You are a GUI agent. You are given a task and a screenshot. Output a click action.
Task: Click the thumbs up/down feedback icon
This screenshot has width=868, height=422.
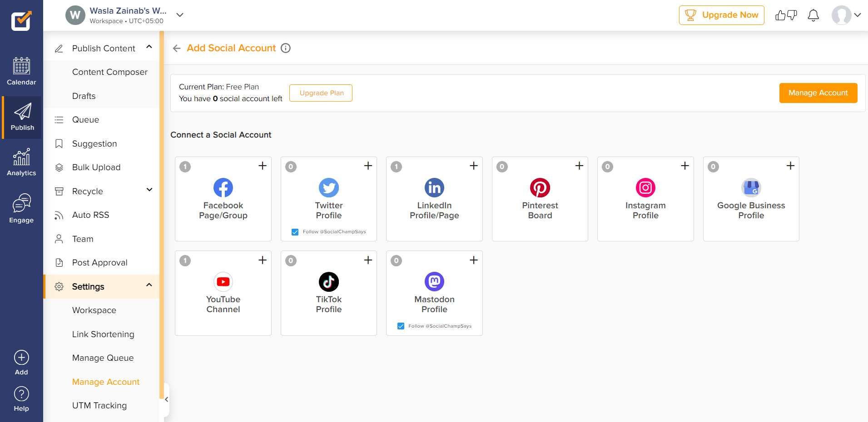click(x=786, y=15)
